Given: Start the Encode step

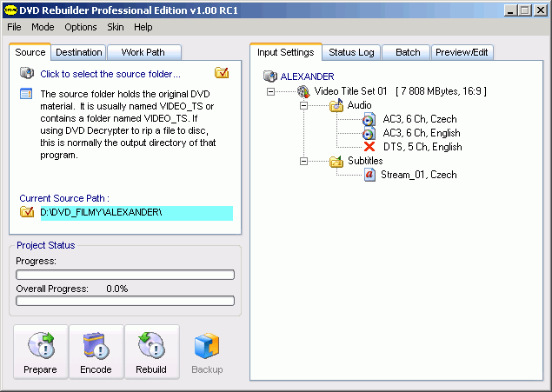Looking at the screenshot, I should pos(96,352).
